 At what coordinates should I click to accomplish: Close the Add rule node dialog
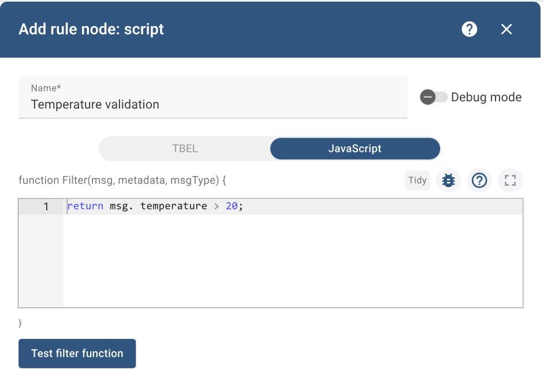506,29
